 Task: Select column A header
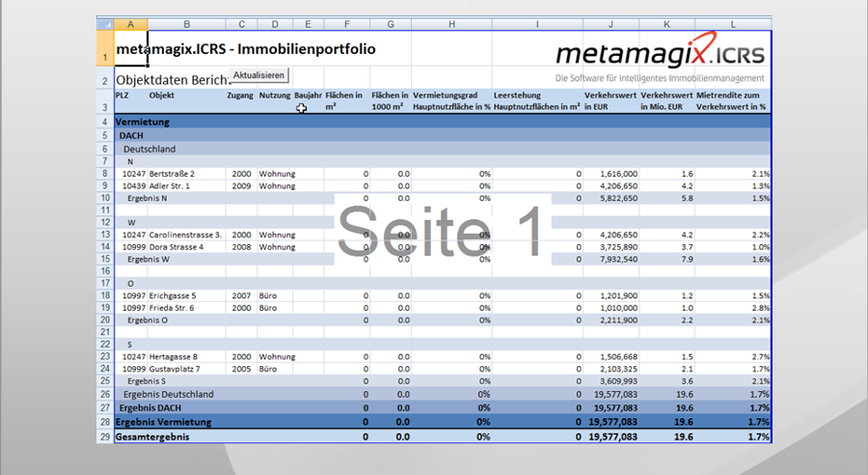click(x=130, y=24)
